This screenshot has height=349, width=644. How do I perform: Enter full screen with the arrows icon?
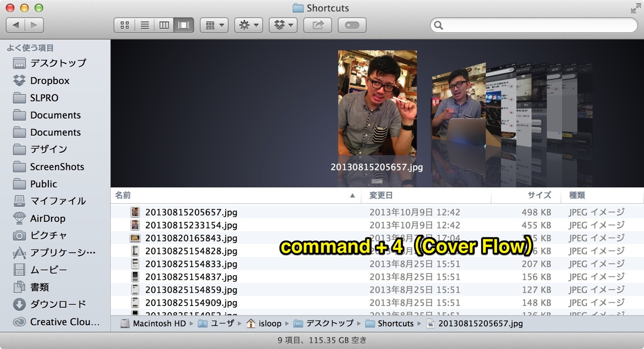pos(636,8)
